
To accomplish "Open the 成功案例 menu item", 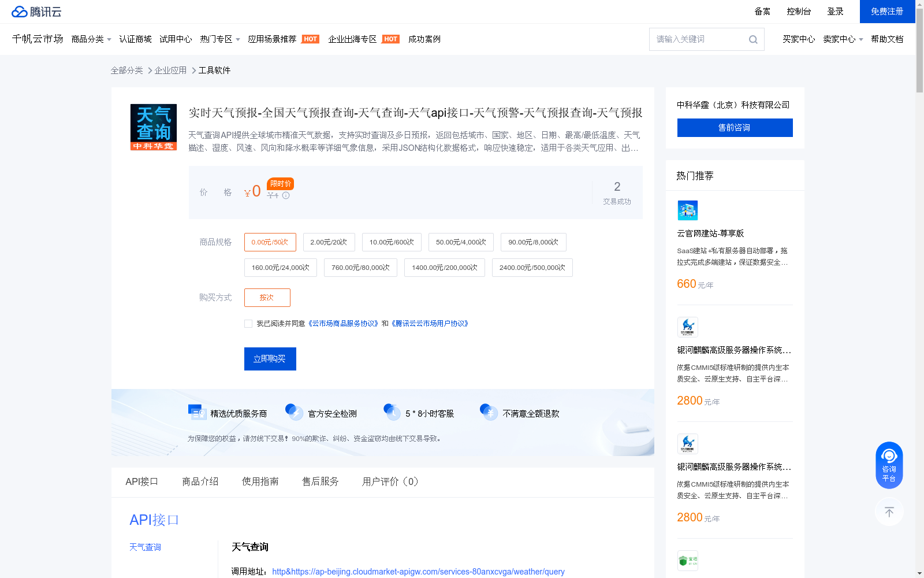I will 424,39.
